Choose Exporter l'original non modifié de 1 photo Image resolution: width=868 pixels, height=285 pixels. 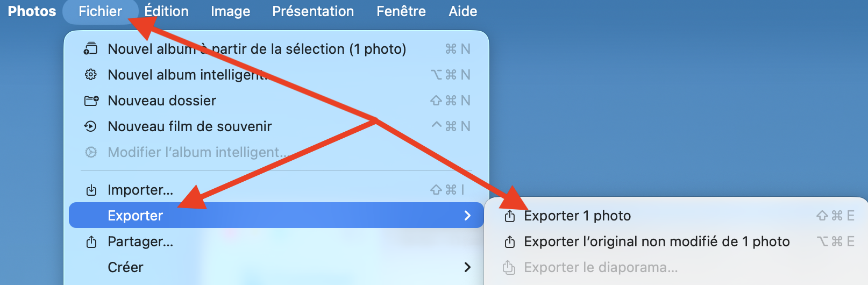click(x=657, y=242)
